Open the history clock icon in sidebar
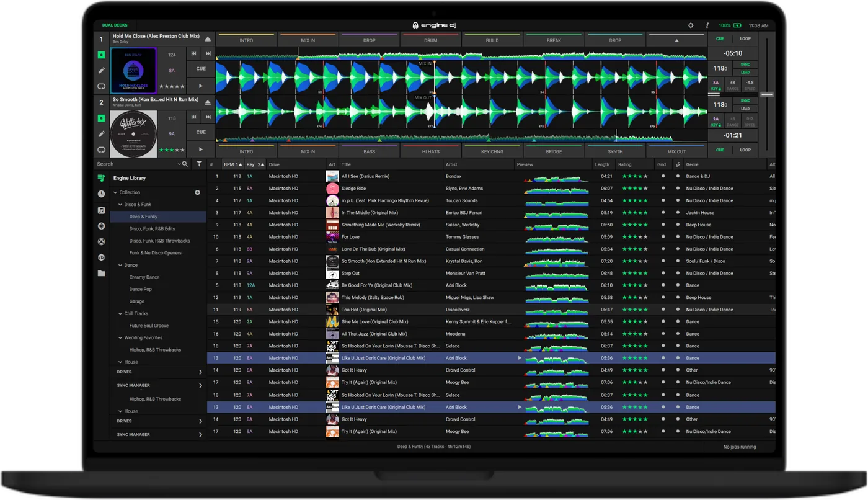 point(102,194)
